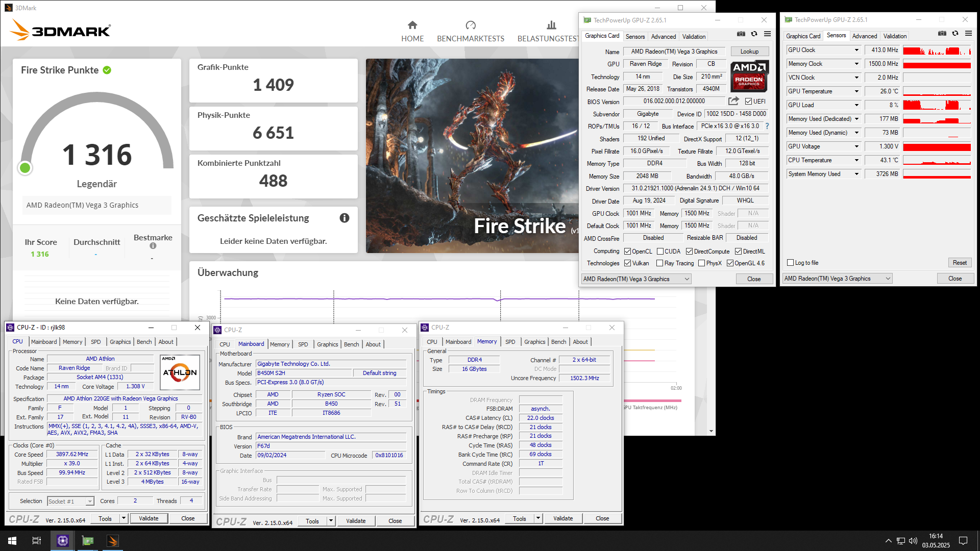Expand GPU Clock sensor dropdown
Screen dimensions: 980x551
pyautogui.click(x=856, y=50)
